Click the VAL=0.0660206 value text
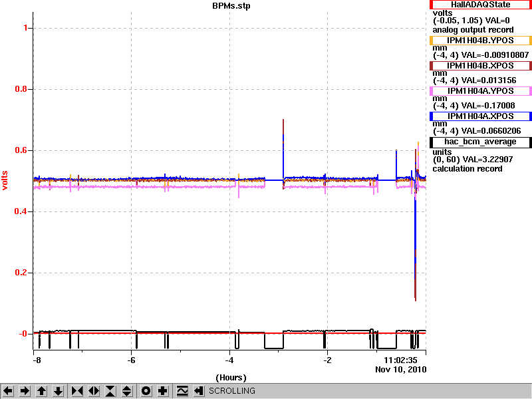 click(x=491, y=131)
